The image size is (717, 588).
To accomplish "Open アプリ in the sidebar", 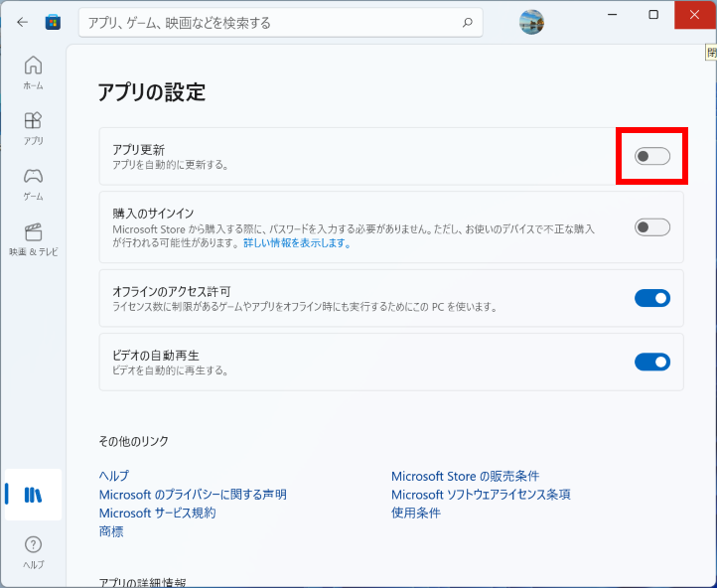I will 34,128.
